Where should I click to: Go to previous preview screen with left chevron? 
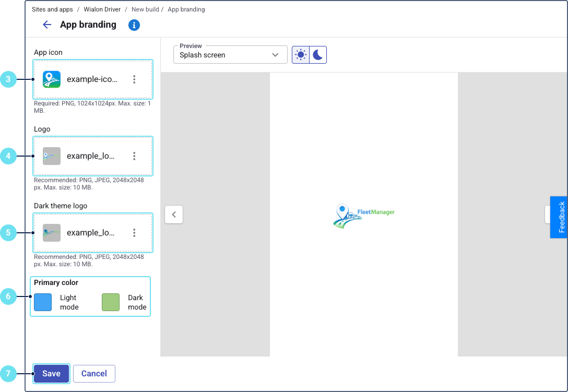pyautogui.click(x=174, y=215)
